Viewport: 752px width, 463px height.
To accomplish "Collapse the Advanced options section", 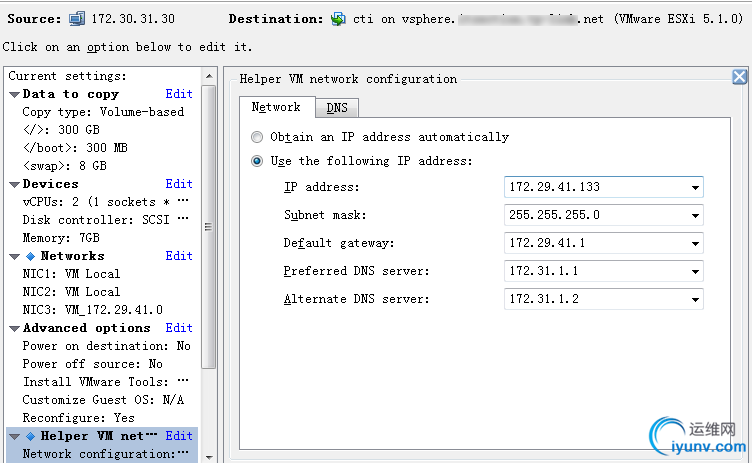I will coord(14,328).
